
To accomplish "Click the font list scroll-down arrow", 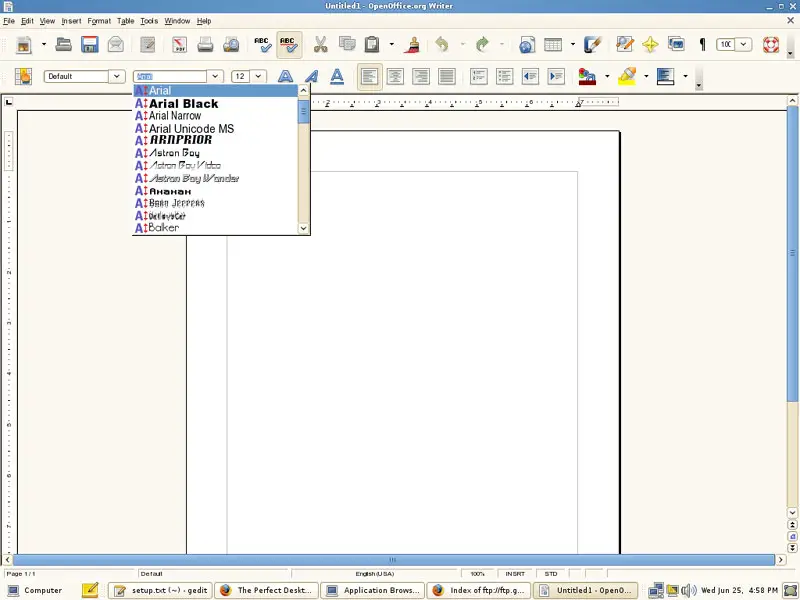I will point(304,228).
